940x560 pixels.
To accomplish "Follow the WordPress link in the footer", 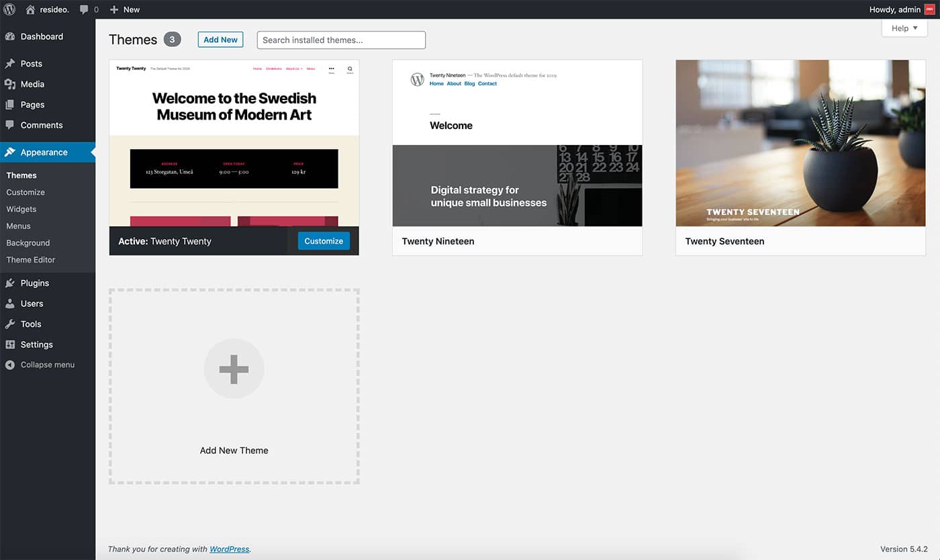I will 229,549.
